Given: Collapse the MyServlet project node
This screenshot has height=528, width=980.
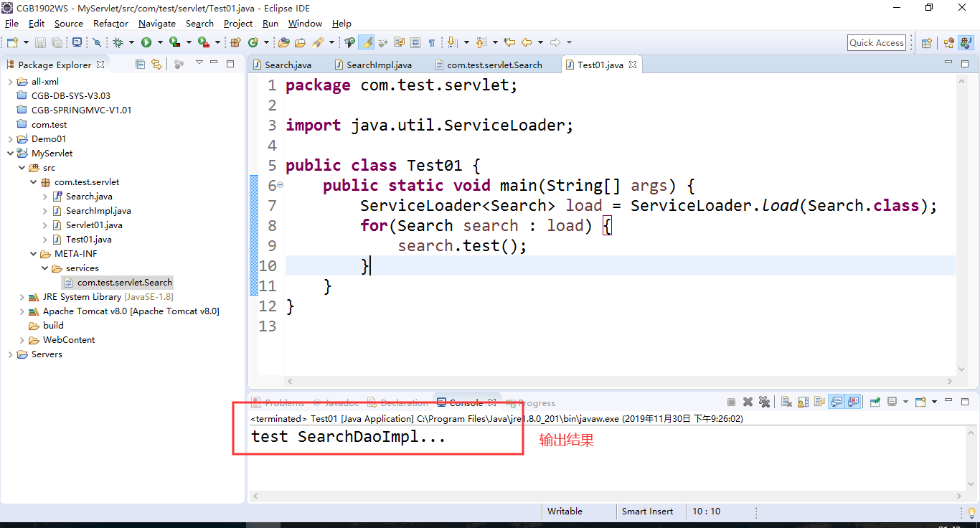Looking at the screenshot, I should click(x=10, y=153).
